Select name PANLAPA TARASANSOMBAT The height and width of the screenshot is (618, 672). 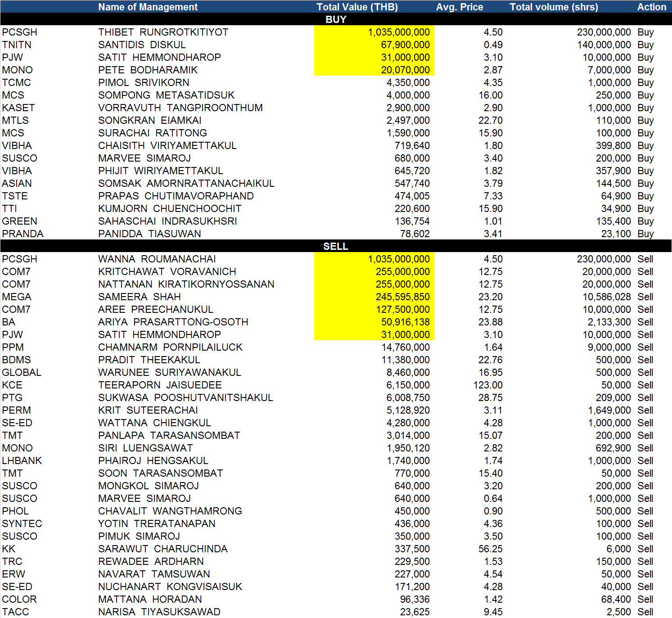169,435
